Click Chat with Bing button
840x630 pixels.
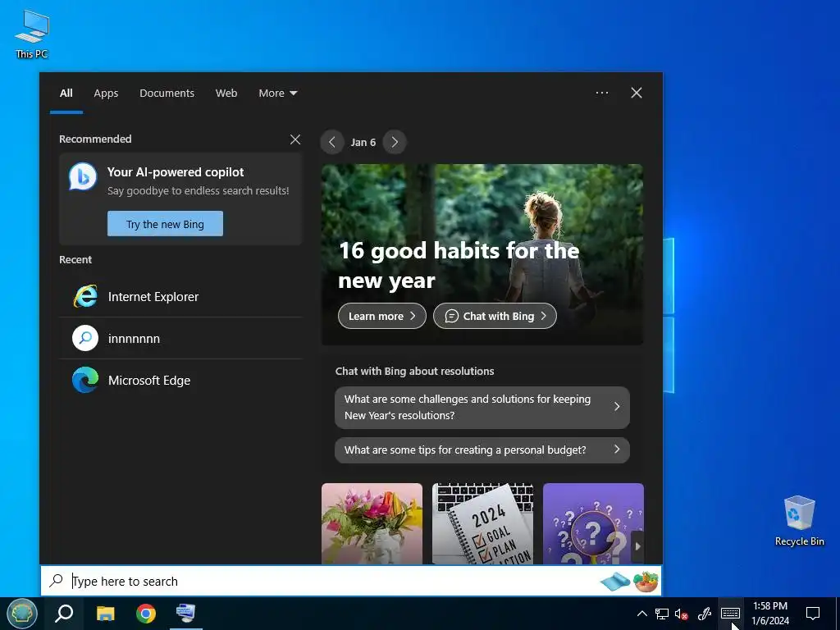[495, 316]
